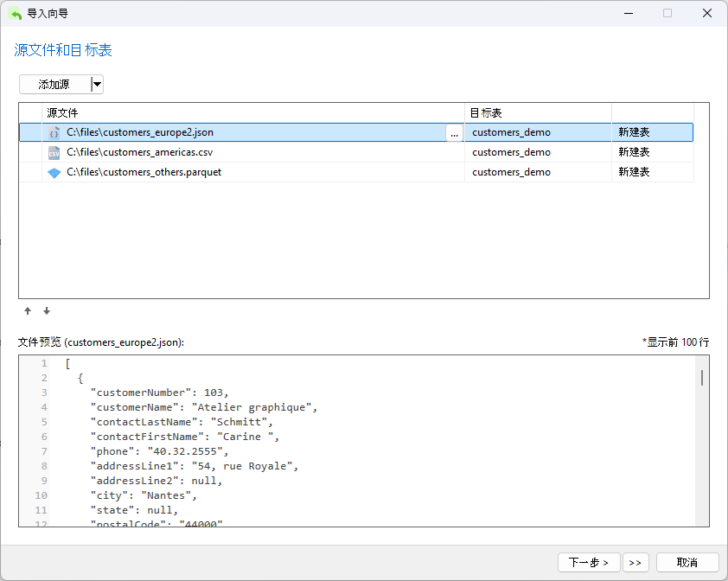The width and height of the screenshot is (728, 581).
Task: Select the Parquet file icon for customers_others.parquet
Action: tap(54, 173)
